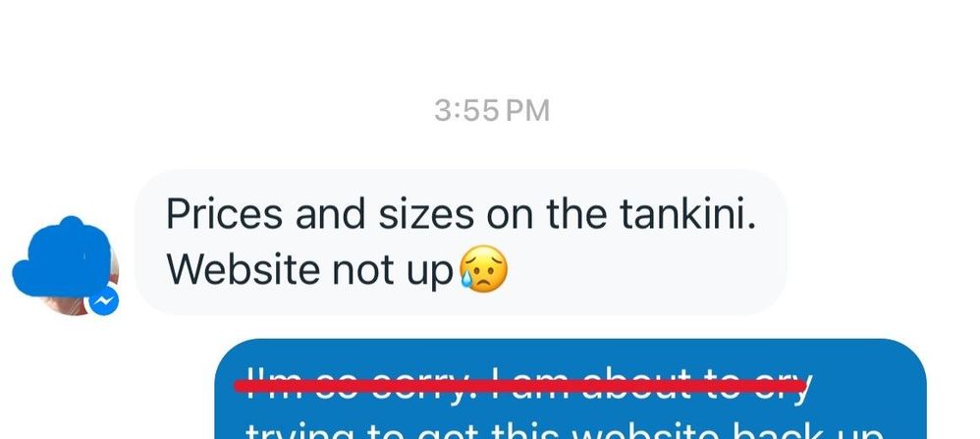Click the word "on" in the gray bubble
Screen dimensions: 980x439
tap(510, 214)
